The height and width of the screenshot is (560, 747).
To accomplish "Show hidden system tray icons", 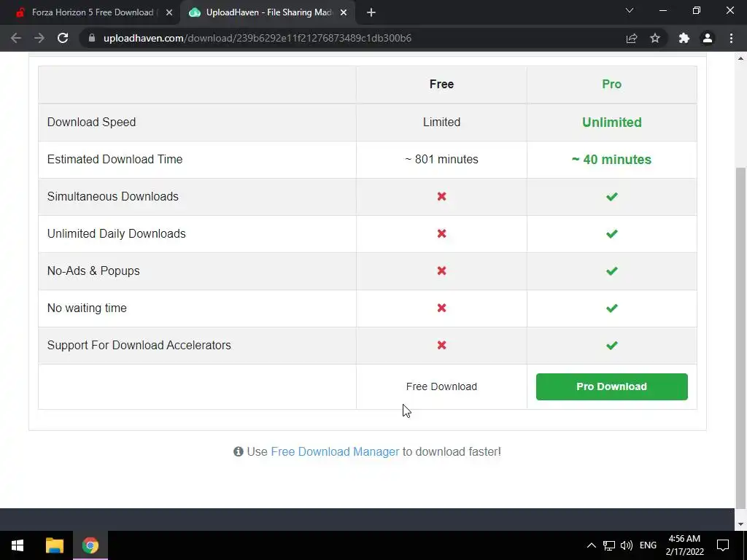I will tap(591, 545).
